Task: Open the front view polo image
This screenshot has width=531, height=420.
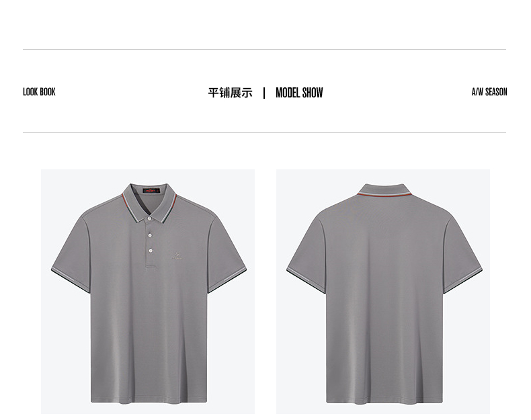Action: pos(148,292)
